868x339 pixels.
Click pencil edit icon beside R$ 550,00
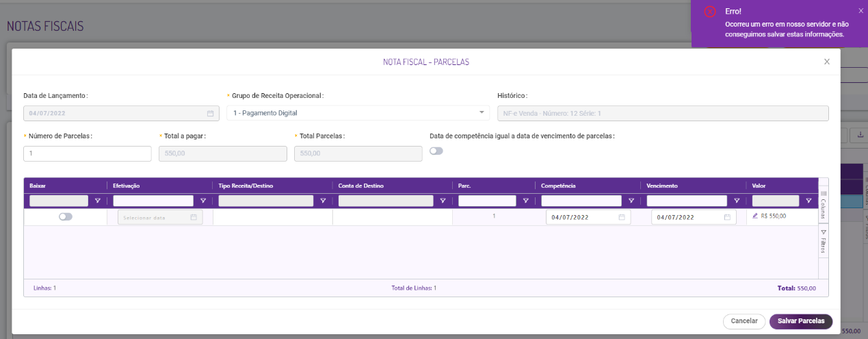pos(755,216)
